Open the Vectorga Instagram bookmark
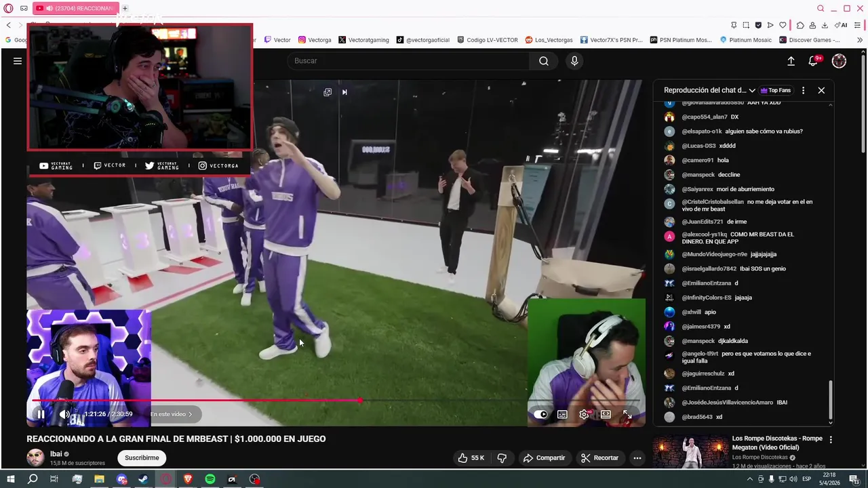This screenshot has height=488, width=868. (x=315, y=40)
